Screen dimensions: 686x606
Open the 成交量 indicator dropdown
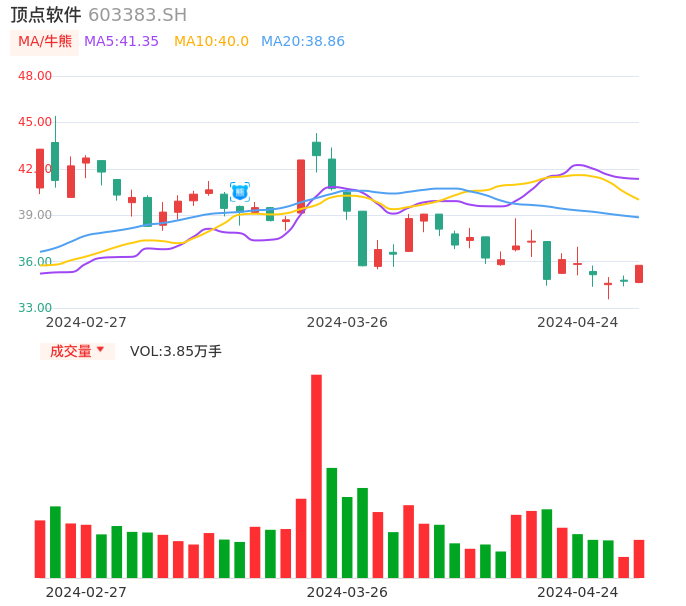click(77, 351)
